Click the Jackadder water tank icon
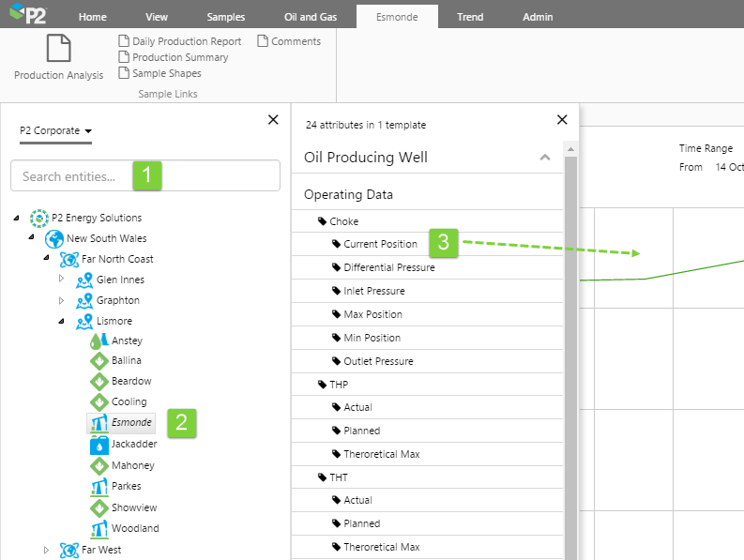Image resolution: width=744 pixels, height=560 pixels. (x=99, y=444)
